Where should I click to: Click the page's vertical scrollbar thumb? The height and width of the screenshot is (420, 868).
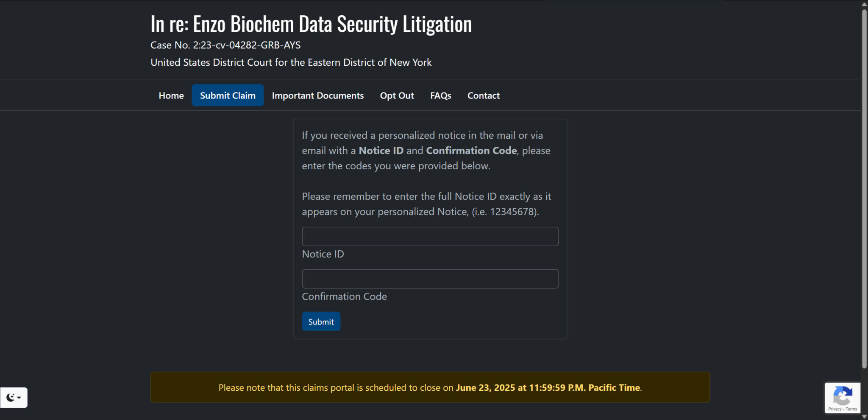pyautogui.click(x=864, y=187)
